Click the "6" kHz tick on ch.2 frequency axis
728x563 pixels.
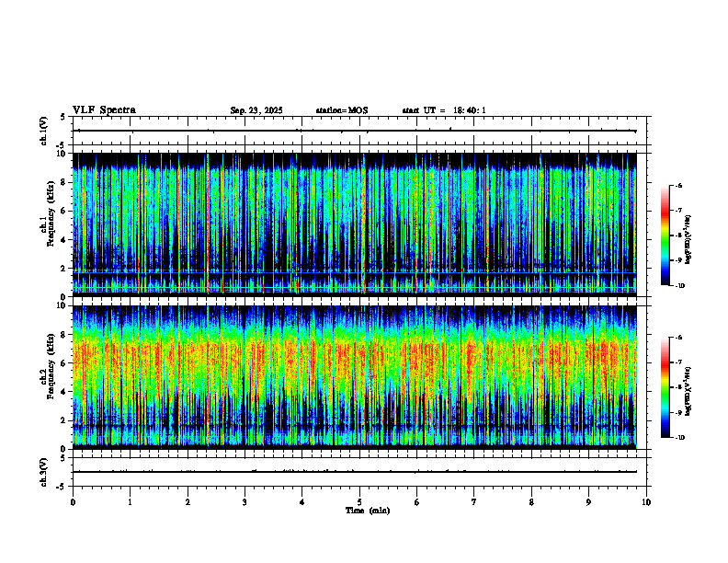tap(64, 363)
